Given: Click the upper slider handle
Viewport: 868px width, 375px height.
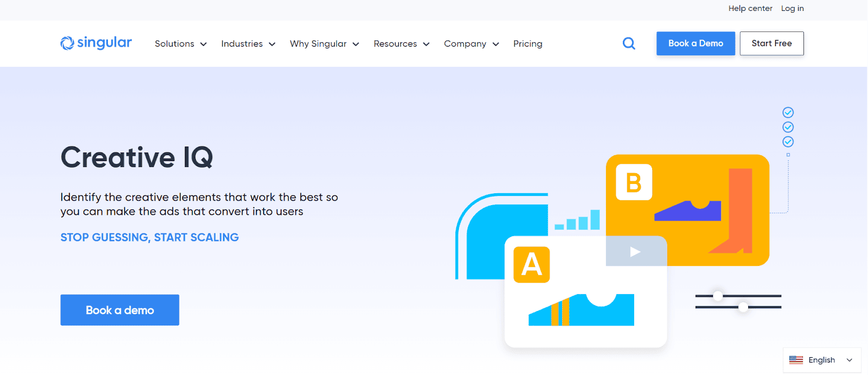Looking at the screenshot, I should point(718,296).
